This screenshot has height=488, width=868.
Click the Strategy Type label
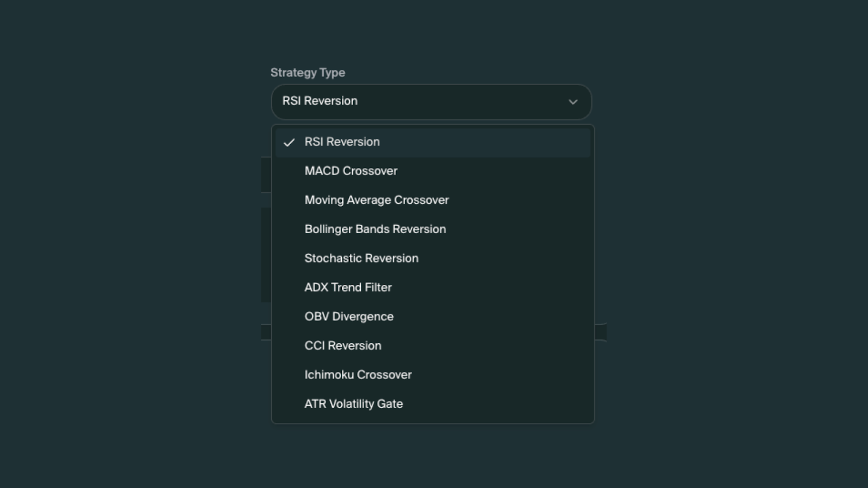(308, 73)
